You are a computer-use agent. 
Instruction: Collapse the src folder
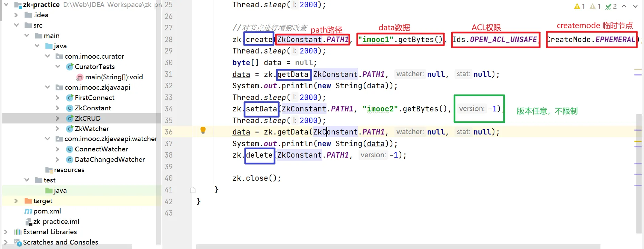pos(16,26)
